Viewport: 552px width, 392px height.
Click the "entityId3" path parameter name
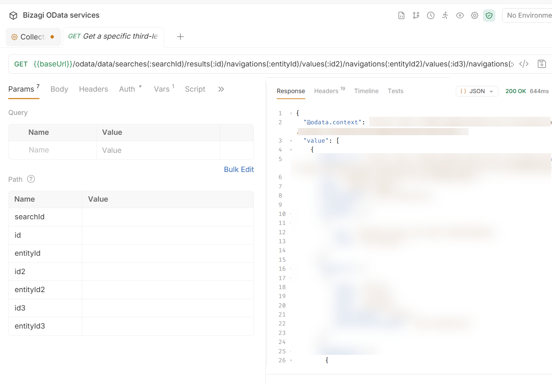tap(30, 326)
